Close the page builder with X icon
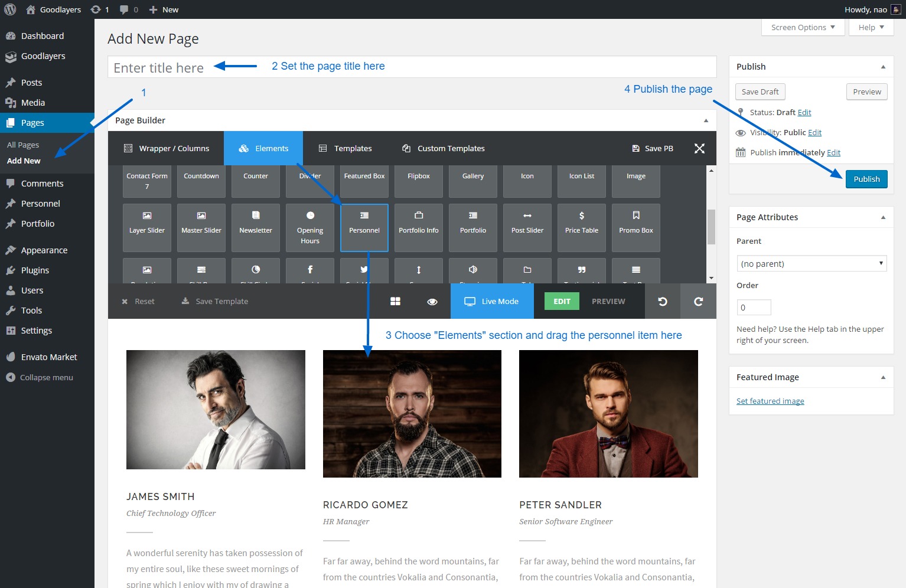Viewport: 906px width, 588px height. click(699, 149)
